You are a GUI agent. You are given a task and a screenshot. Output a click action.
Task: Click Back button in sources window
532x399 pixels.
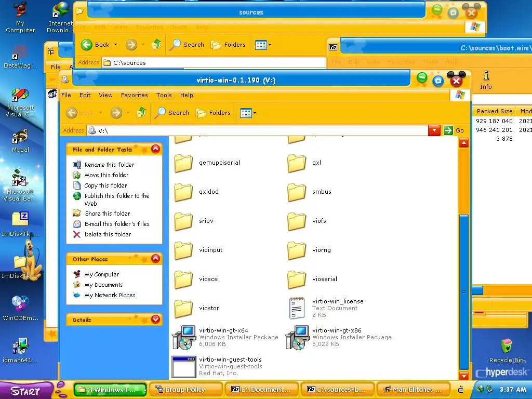click(96, 45)
